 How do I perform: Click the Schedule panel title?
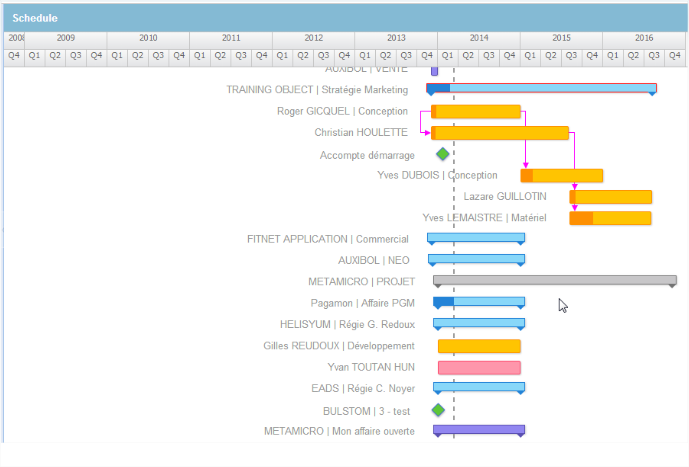[35, 18]
